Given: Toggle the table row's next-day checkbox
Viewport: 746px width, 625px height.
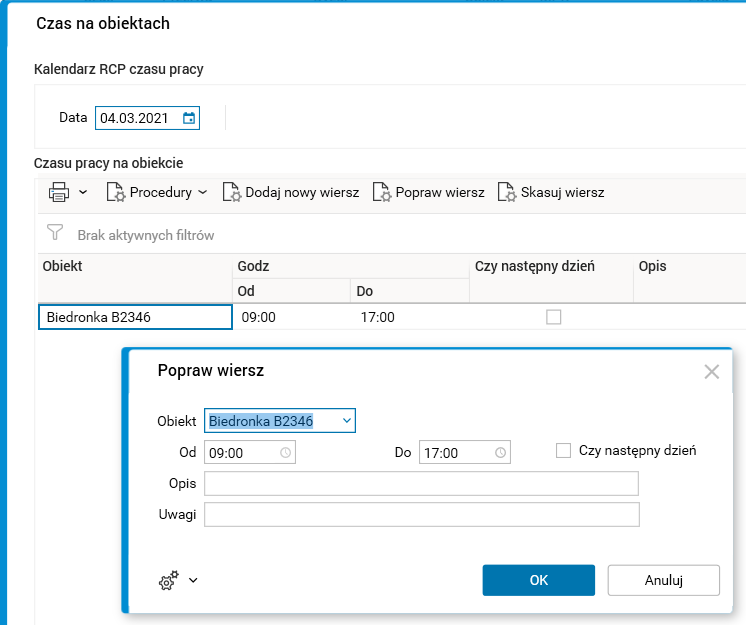Looking at the screenshot, I should (553, 317).
